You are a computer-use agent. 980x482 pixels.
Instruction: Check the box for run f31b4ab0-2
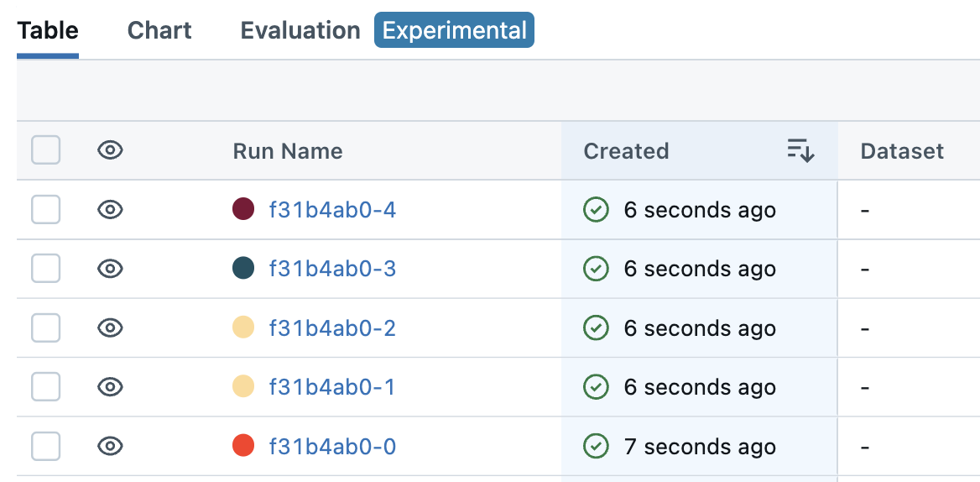coord(45,328)
